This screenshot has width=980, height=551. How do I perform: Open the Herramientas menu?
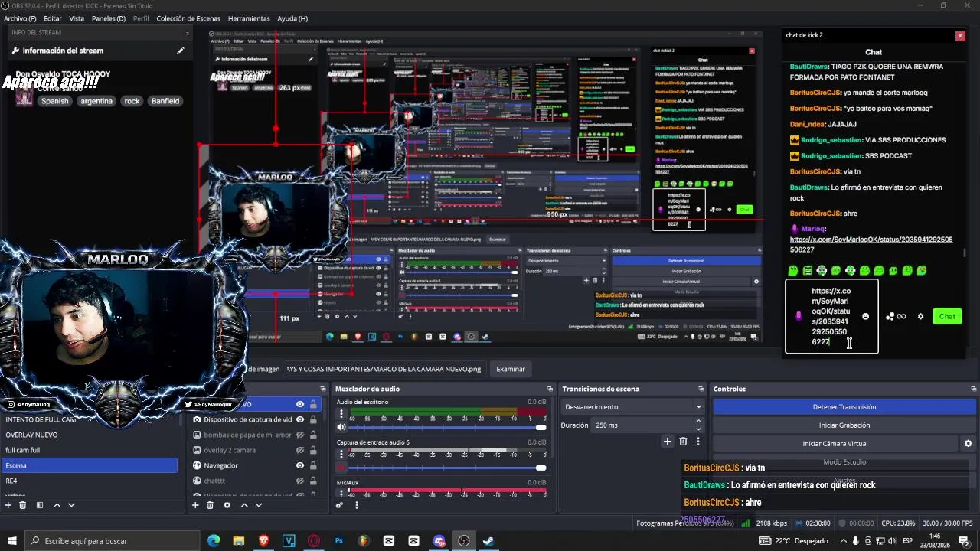pos(249,18)
